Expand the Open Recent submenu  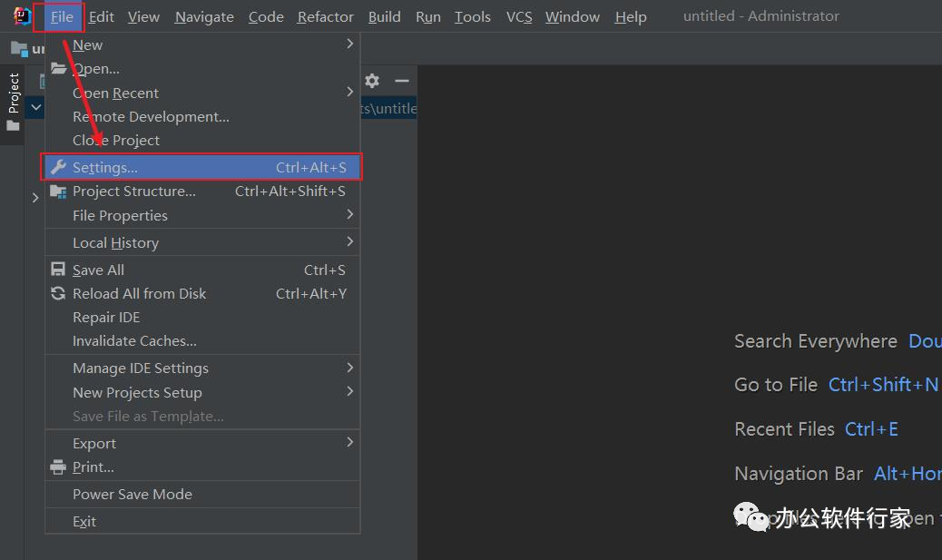click(x=202, y=93)
